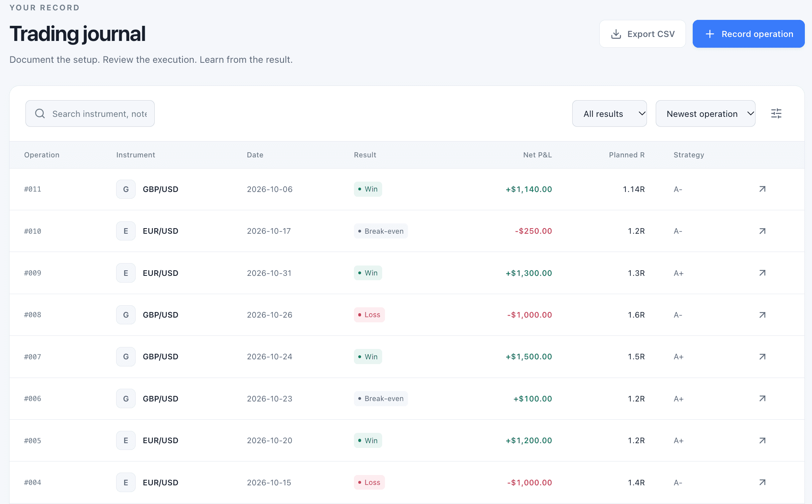The image size is (812, 504).
Task: Click the Instrument column header
Action: (136, 155)
